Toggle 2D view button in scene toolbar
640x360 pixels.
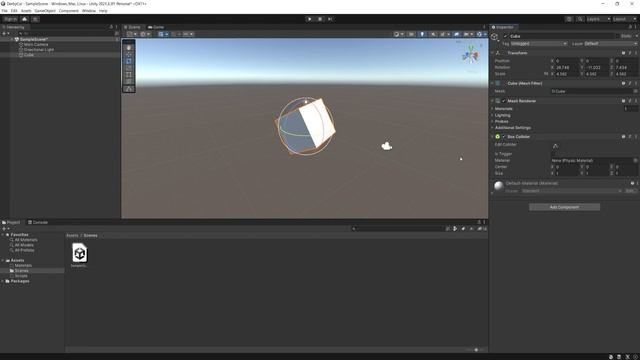point(411,34)
